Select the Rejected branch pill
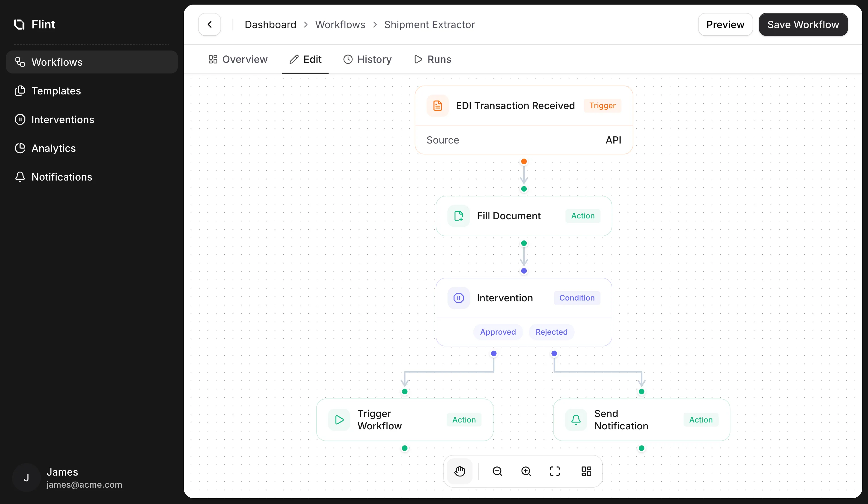868x504 pixels. click(x=551, y=332)
